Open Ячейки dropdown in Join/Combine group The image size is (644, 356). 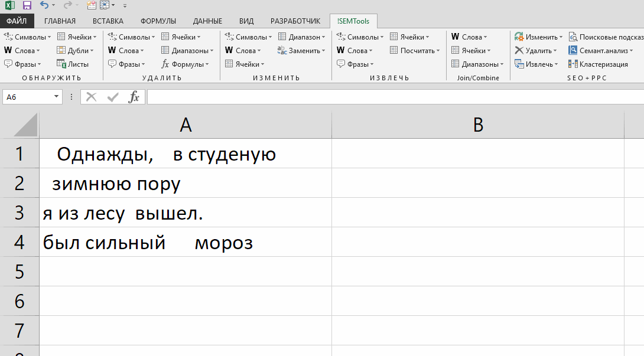(x=471, y=51)
